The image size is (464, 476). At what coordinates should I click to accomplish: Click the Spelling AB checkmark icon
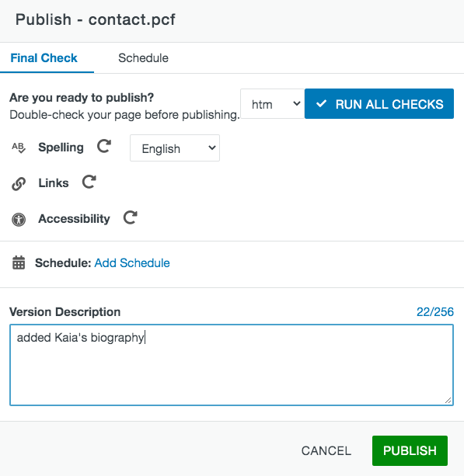tap(19, 148)
